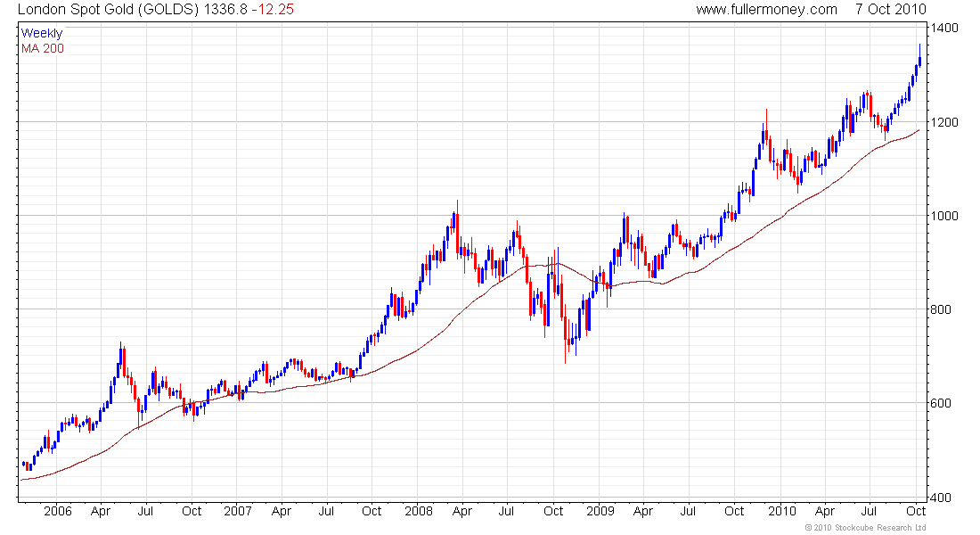
Task: Click the 'London Spot Gold (GOLDS)' chart title
Action: [109, 10]
